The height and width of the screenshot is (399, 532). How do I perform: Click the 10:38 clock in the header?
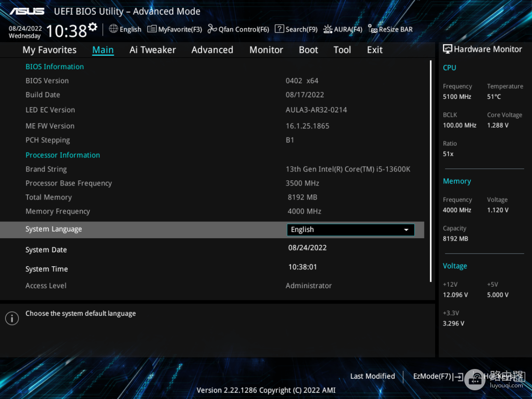66,31
